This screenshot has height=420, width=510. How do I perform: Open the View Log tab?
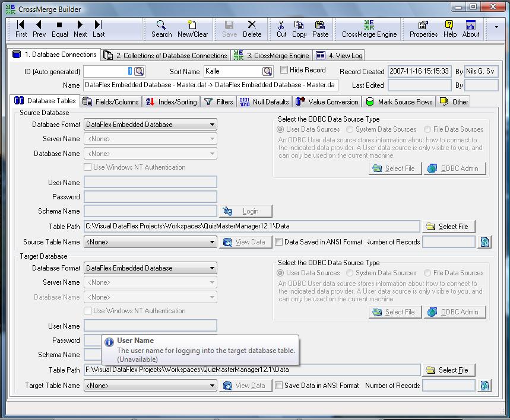(x=339, y=56)
